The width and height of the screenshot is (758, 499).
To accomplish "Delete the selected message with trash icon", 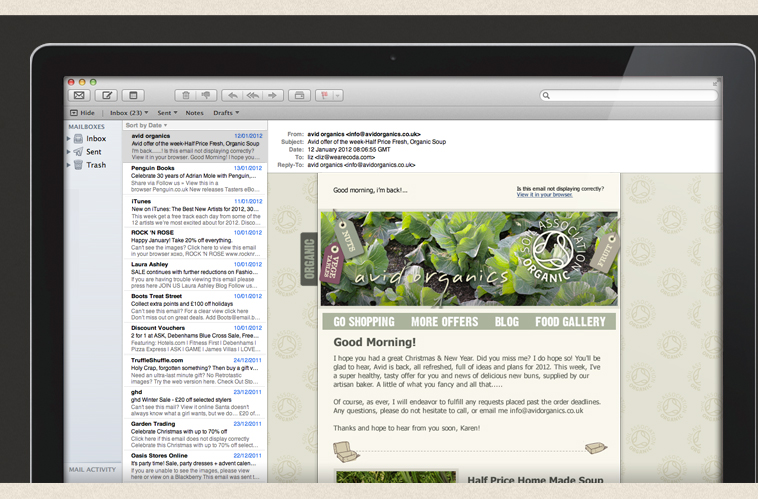I will coord(186,95).
